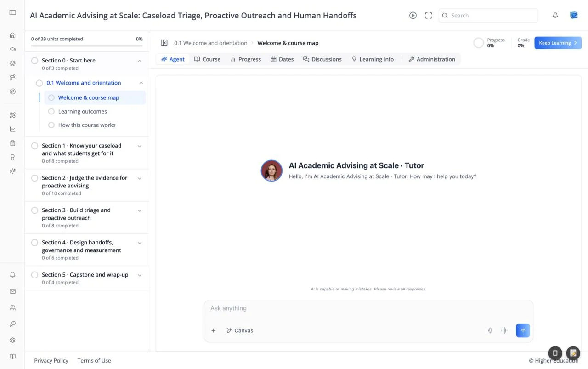Open the Progress tab
This screenshot has width=588, height=369.
[246, 59]
